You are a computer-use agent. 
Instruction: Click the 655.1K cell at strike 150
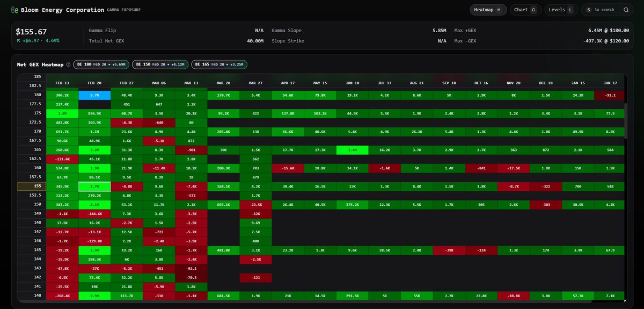point(223,204)
